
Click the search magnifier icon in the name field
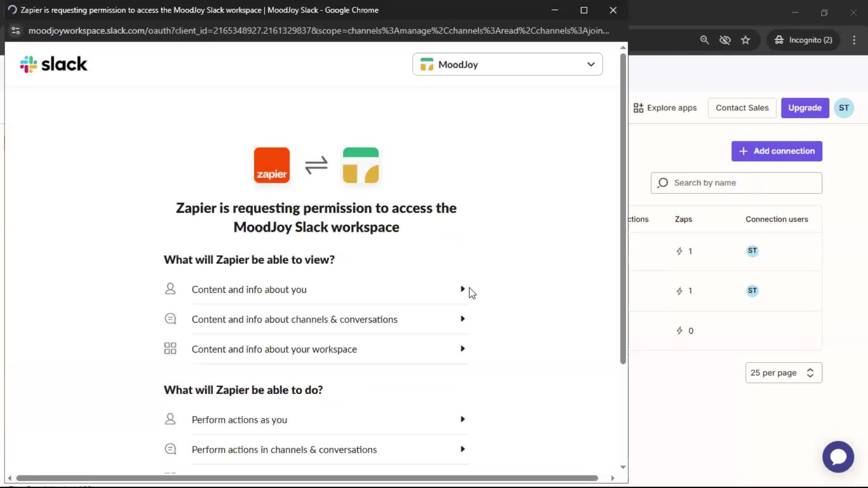tap(663, 183)
